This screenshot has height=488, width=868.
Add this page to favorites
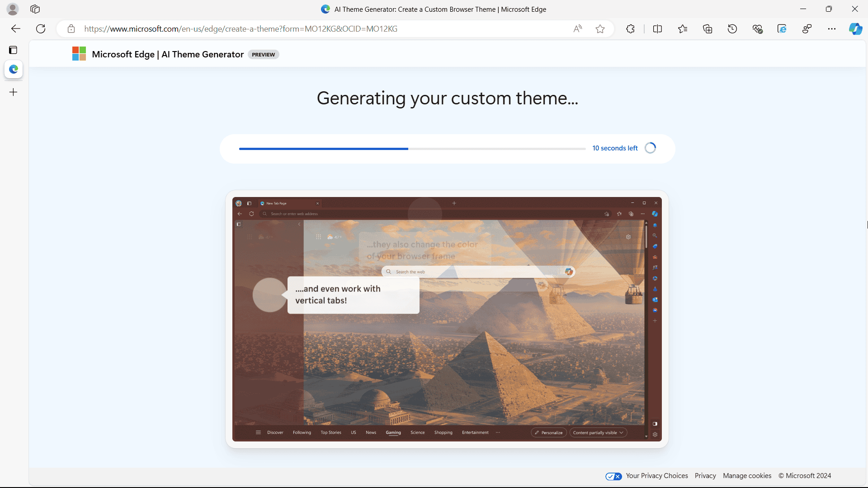[600, 28]
